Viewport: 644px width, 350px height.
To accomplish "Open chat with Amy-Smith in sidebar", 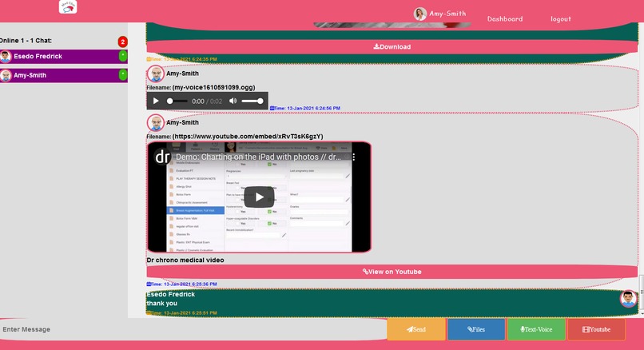I will coord(64,75).
